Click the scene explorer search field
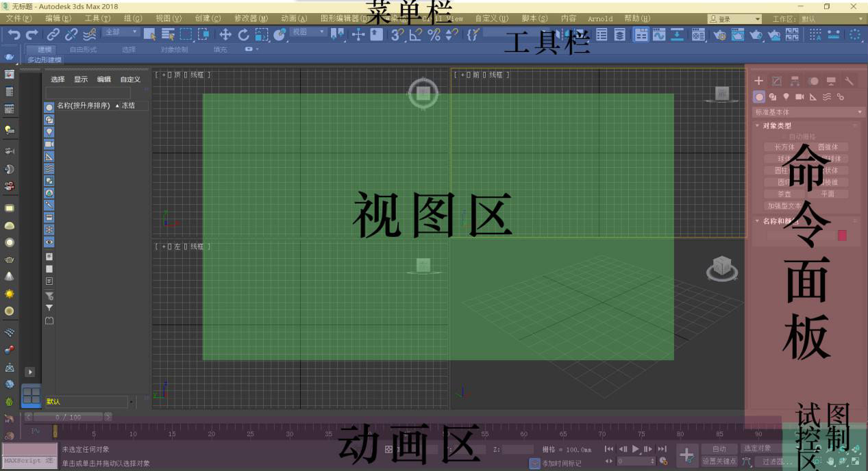The width and height of the screenshot is (868, 471). 88,92
